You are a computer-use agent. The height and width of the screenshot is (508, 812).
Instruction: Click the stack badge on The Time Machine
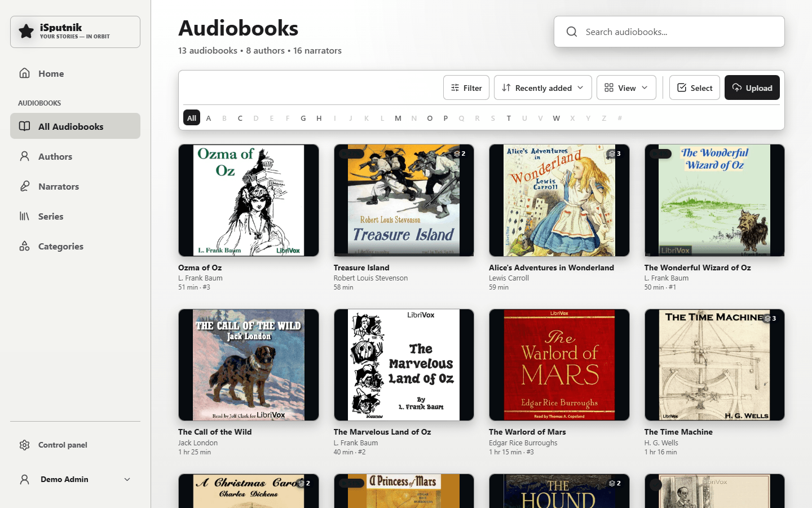tap(770, 318)
